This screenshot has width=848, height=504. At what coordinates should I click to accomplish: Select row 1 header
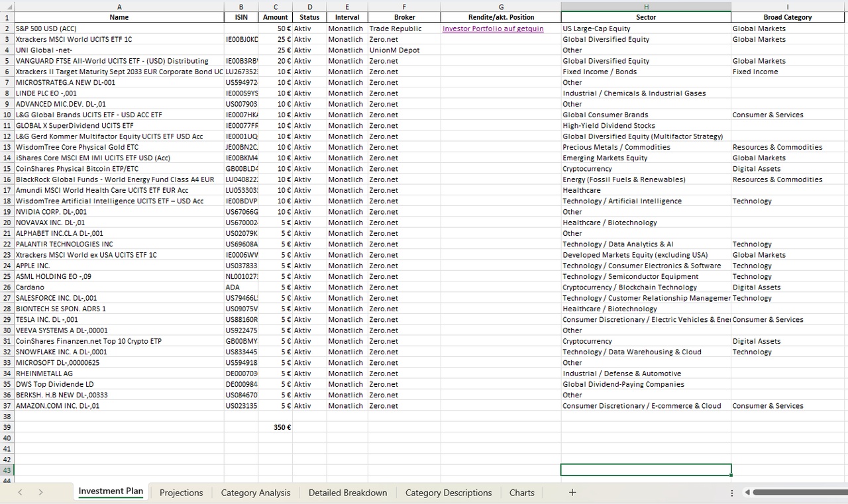click(x=7, y=17)
